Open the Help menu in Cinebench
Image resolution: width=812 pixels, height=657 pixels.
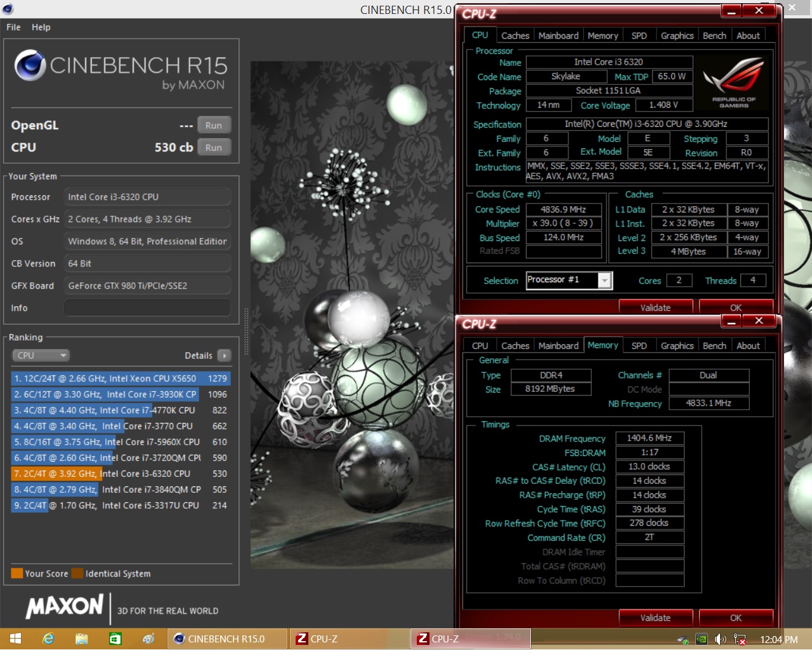(41, 27)
